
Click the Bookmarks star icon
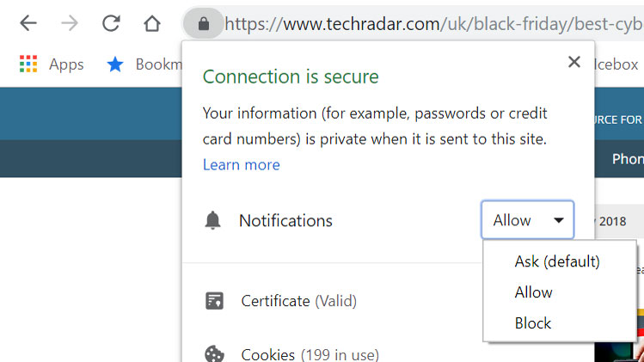[x=115, y=64]
